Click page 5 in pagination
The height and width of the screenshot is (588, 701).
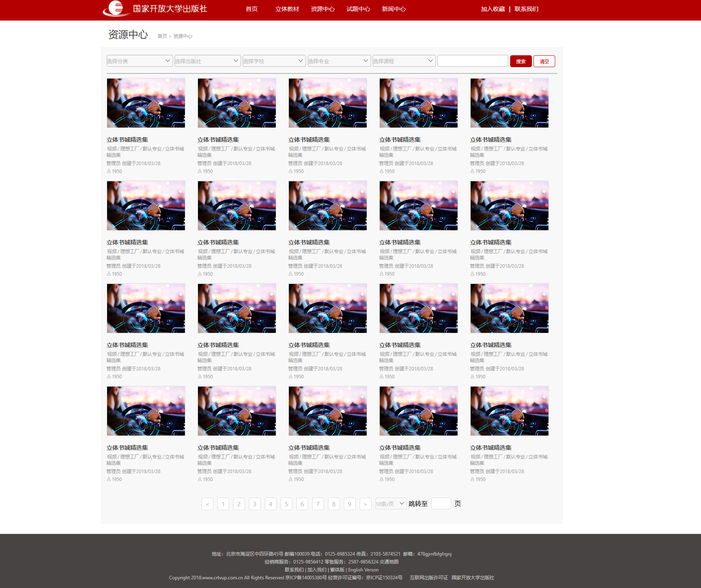click(x=286, y=504)
